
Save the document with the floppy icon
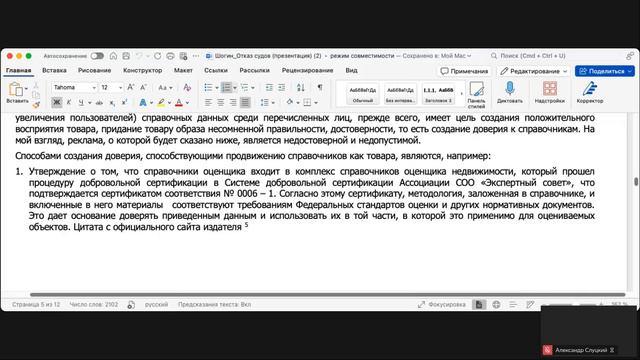pos(126,56)
